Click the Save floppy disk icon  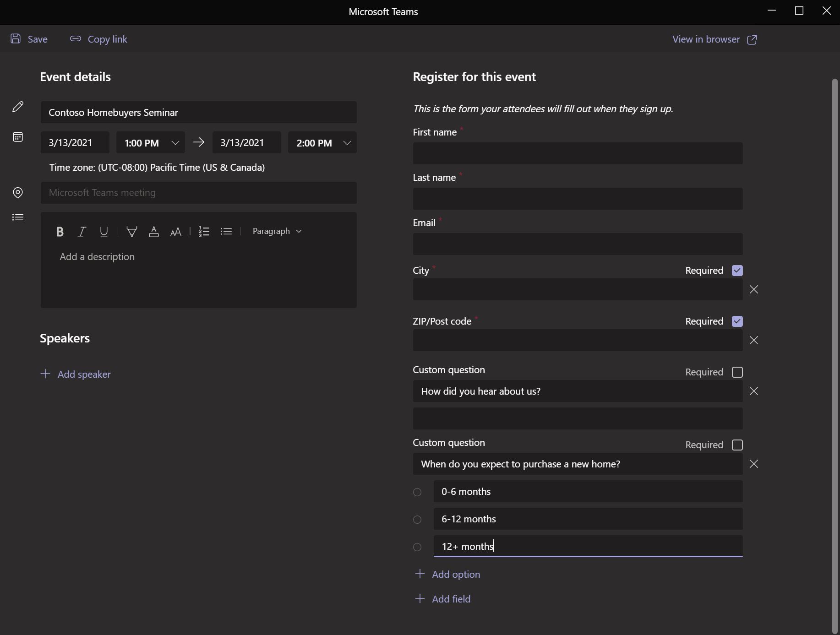coord(16,39)
